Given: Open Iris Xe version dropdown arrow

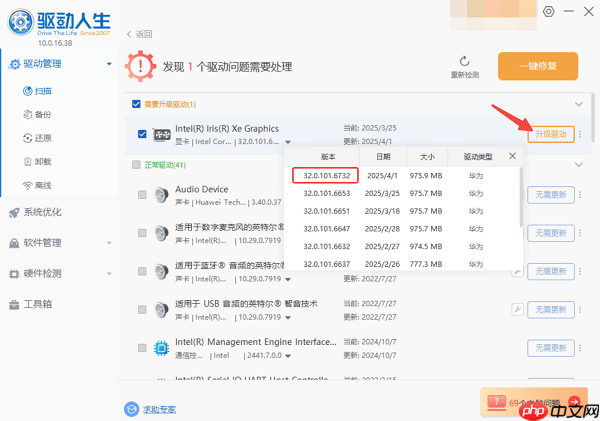Looking at the screenshot, I should click(288, 142).
